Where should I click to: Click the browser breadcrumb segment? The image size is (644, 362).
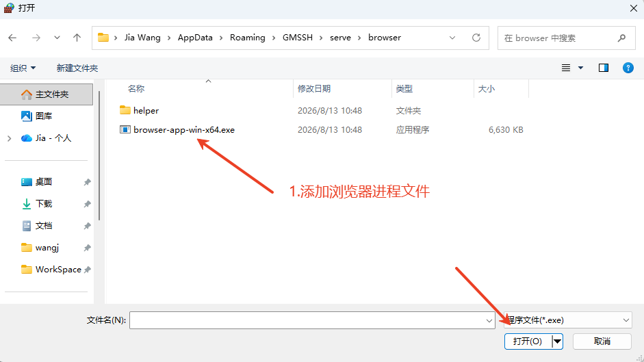(385, 38)
